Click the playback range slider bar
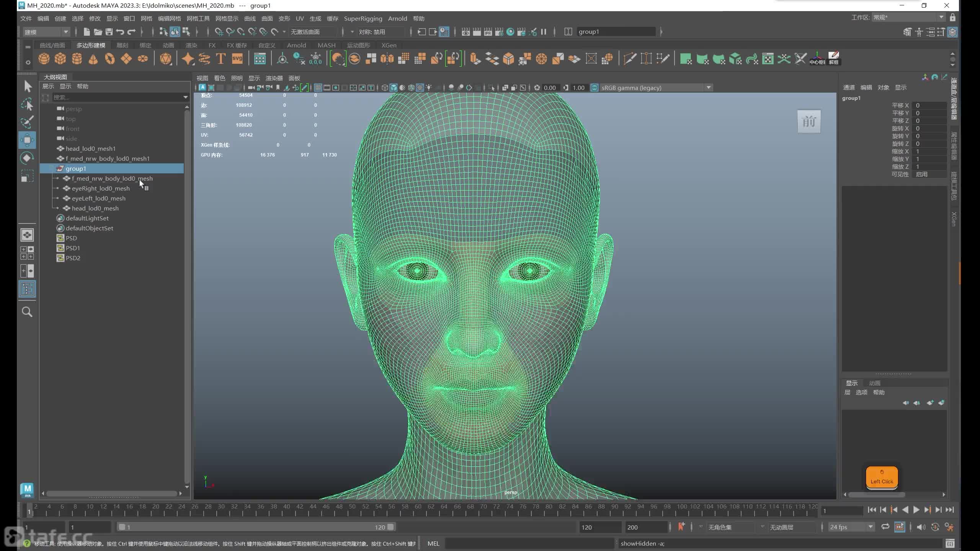 [x=256, y=527]
